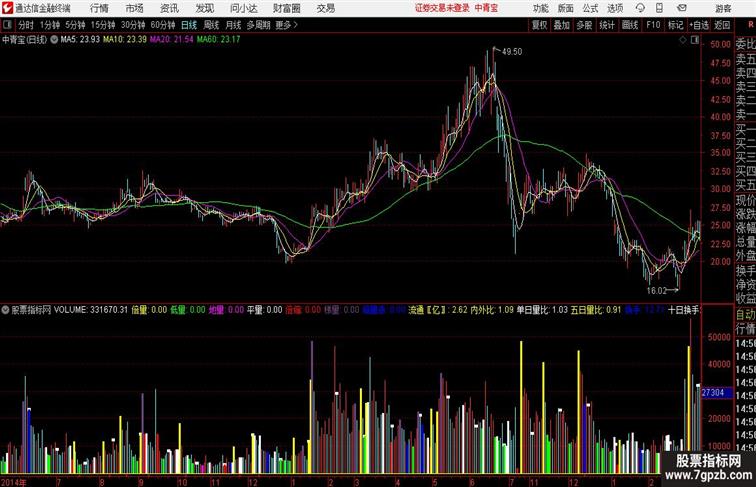This screenshot has width=756, height=487.
Task: Switch to 分时 chart period
Action: (26, 25)
